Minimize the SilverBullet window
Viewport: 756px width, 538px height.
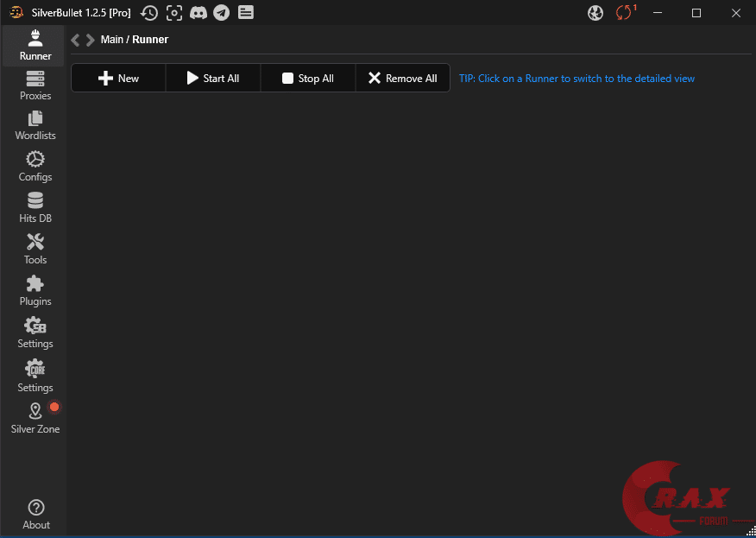point(658,13)
